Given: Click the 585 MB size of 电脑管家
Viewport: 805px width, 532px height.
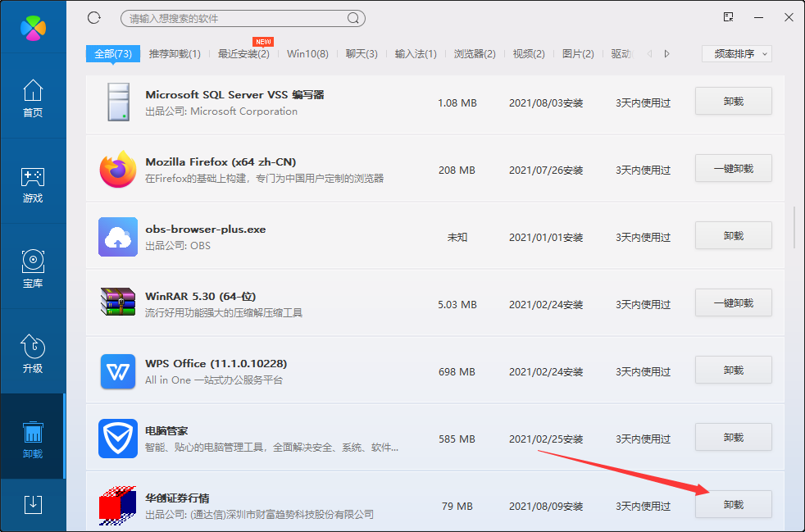Looking at the screenshot, I should tap(457, 439).
